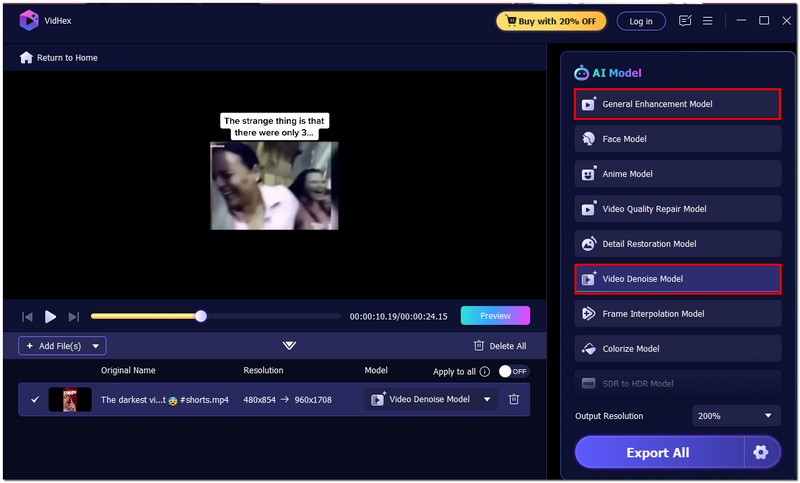800x483 pixels.
Task: Open the feedback note icon in title bar
Action: (x=685, y=20)
